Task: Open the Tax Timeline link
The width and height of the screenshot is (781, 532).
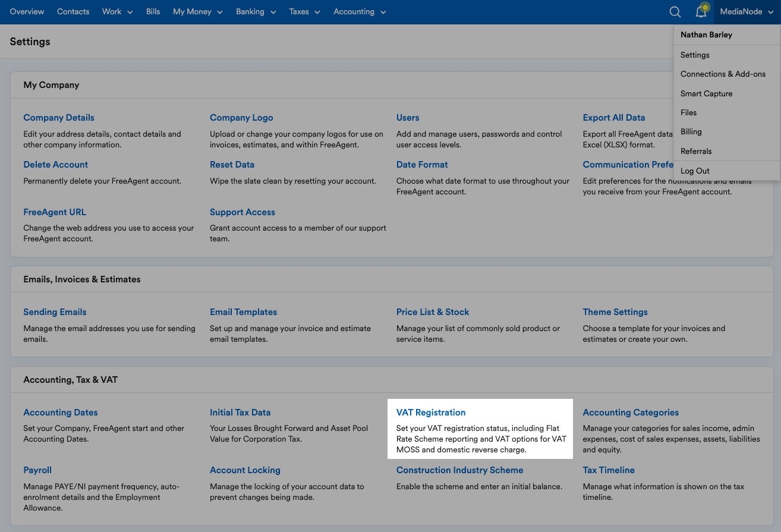Action: 609,470
